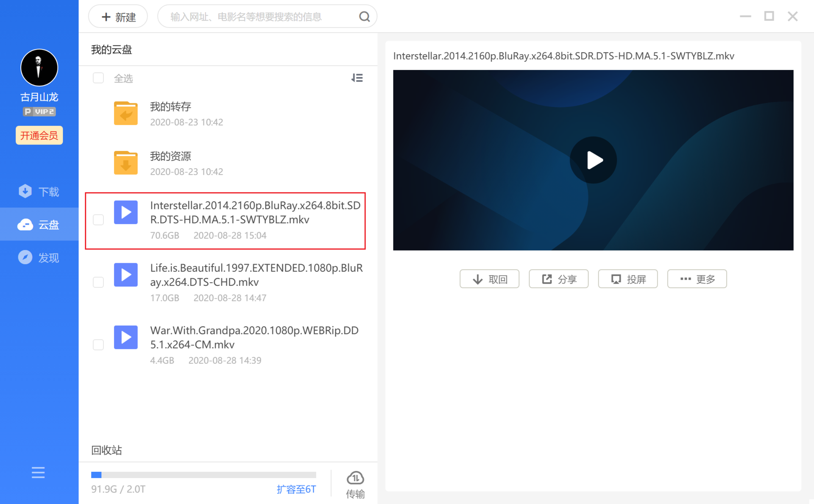This screenshot has height=504, width=814.
Task: Open the bottom-left hamburger menu icon
Action: point(38,473)
